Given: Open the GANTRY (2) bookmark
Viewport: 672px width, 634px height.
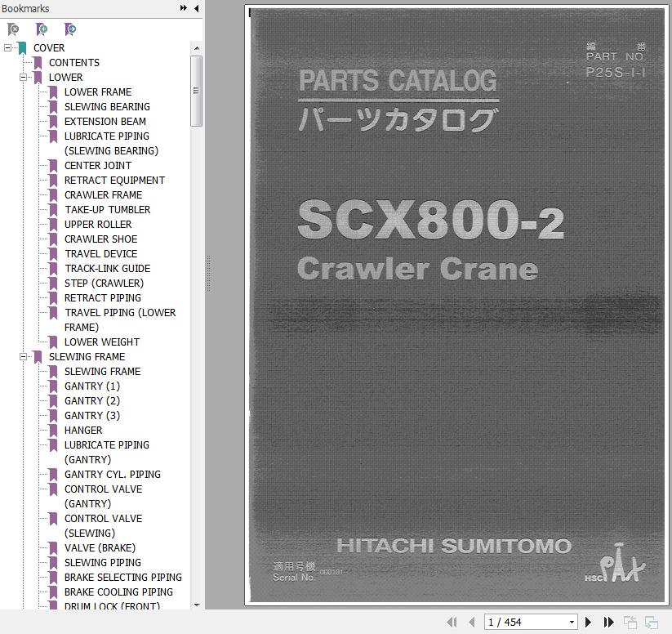Looking at the screenshot, I should [92, 401].
